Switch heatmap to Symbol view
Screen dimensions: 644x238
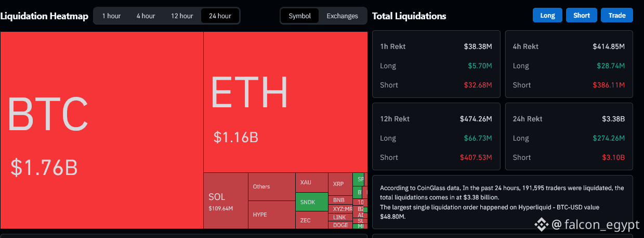(300, 16)
